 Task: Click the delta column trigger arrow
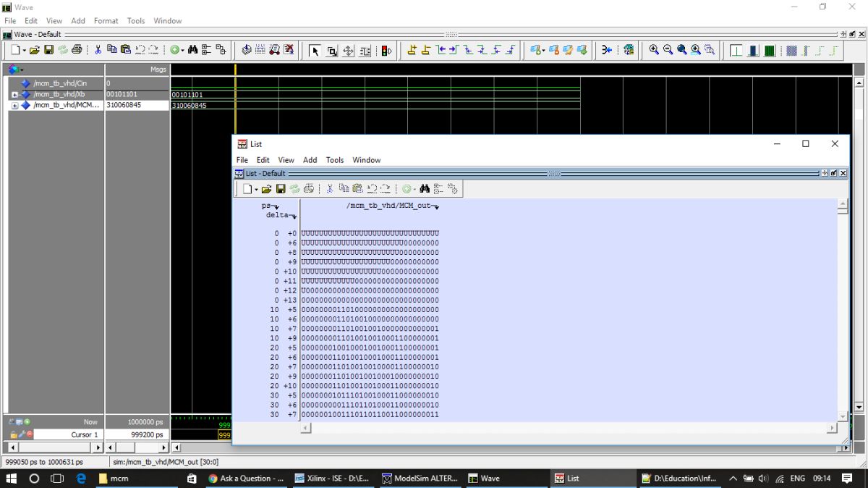[x=294, y=216]
